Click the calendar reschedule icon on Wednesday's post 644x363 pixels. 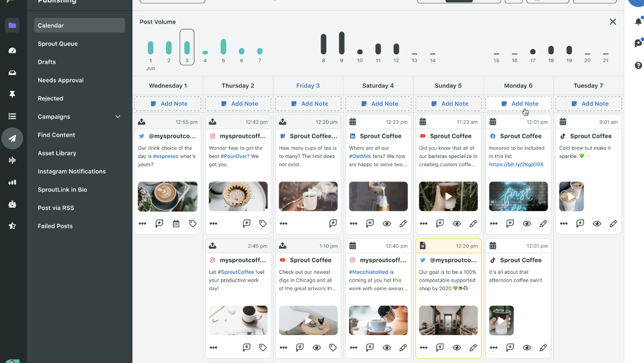[176, 223]
